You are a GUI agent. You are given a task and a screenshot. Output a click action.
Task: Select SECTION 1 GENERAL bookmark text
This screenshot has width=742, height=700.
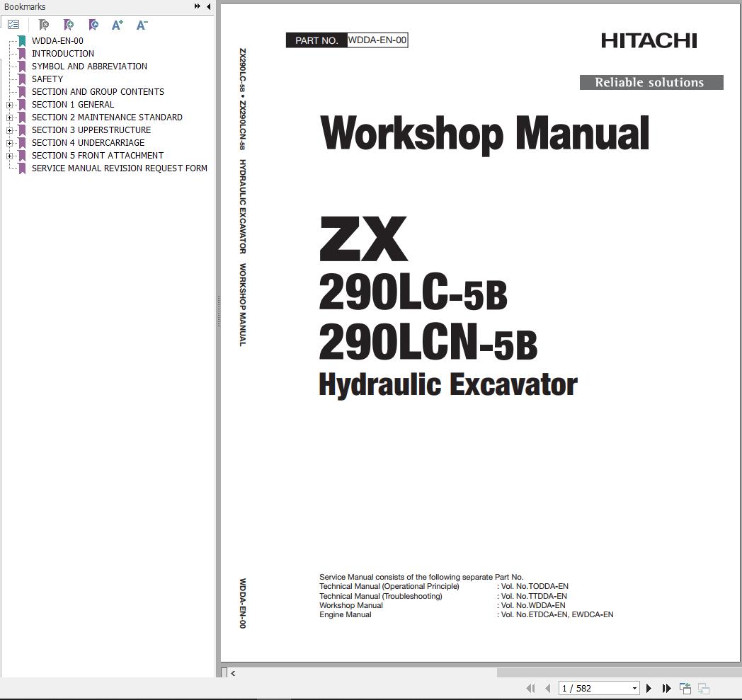coord(73,105)
